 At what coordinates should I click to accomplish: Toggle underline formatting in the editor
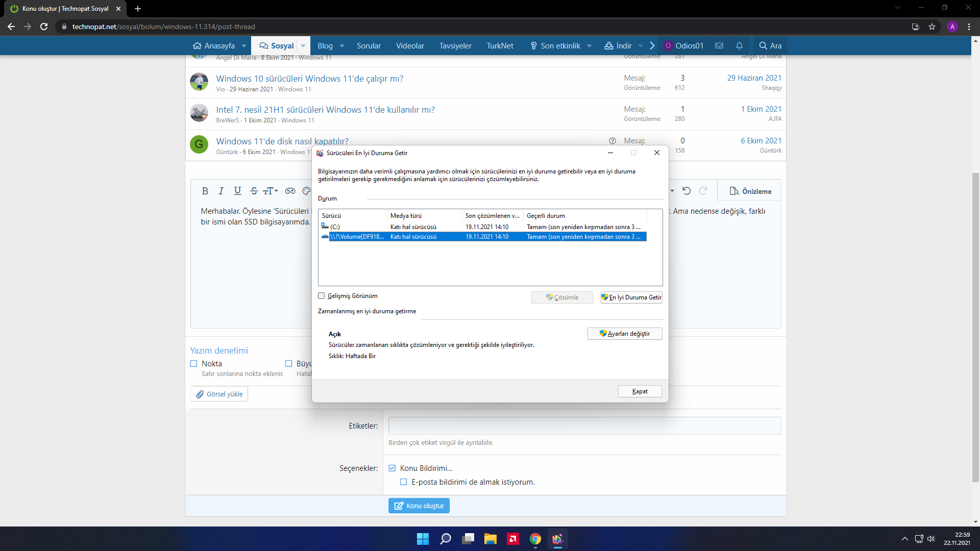pyautogui.click(x=237, y=191)
